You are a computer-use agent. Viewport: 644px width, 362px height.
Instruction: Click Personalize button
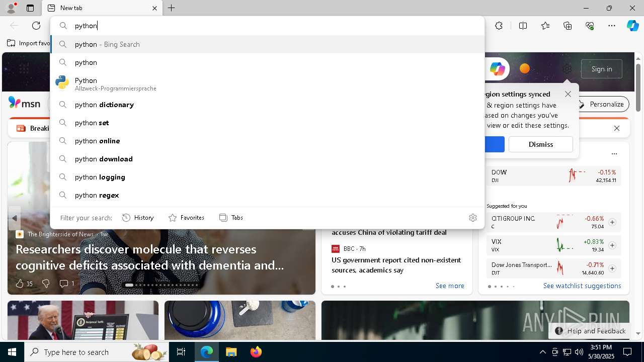click(601, 104)
